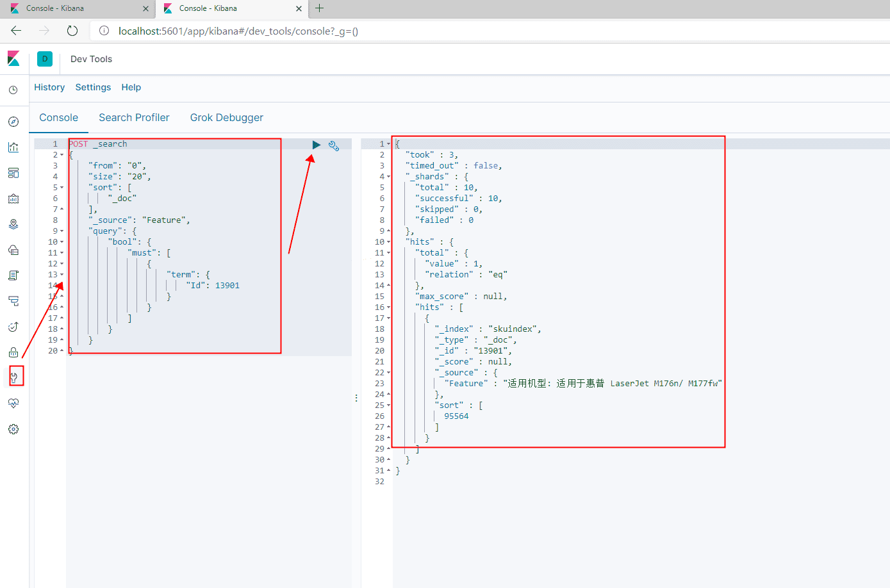This screenshot has width=890, height=588.
Task: Click the green D space avatar
Action: coord(45,59)
